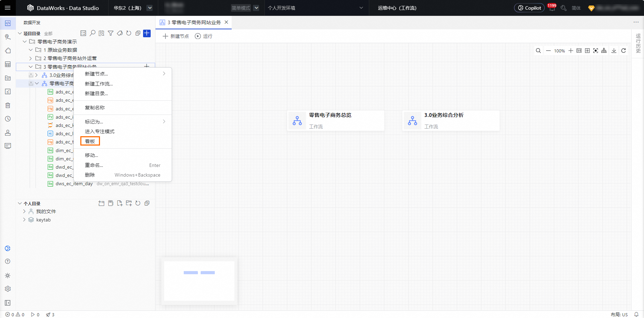Reset canvas to 1:1 scale
This screenshot has height=318, width=644.
coord(579,51)
